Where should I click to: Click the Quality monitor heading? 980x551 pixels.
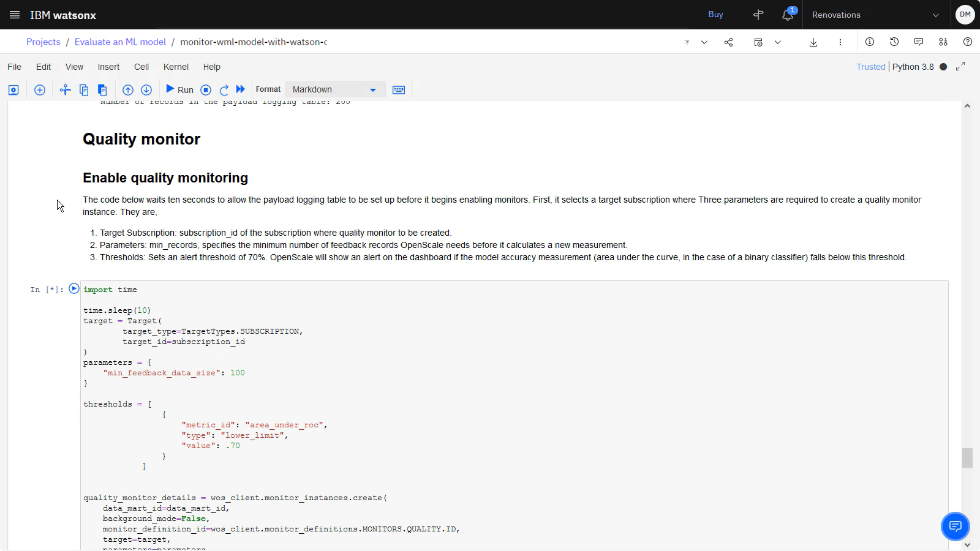pos(141,139)
